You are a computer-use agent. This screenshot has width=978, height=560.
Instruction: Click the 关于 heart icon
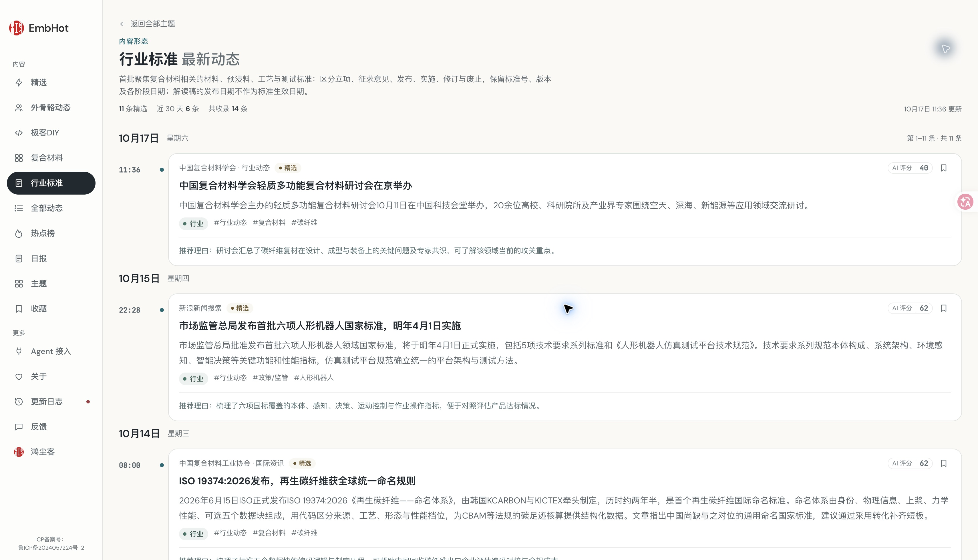19,377
